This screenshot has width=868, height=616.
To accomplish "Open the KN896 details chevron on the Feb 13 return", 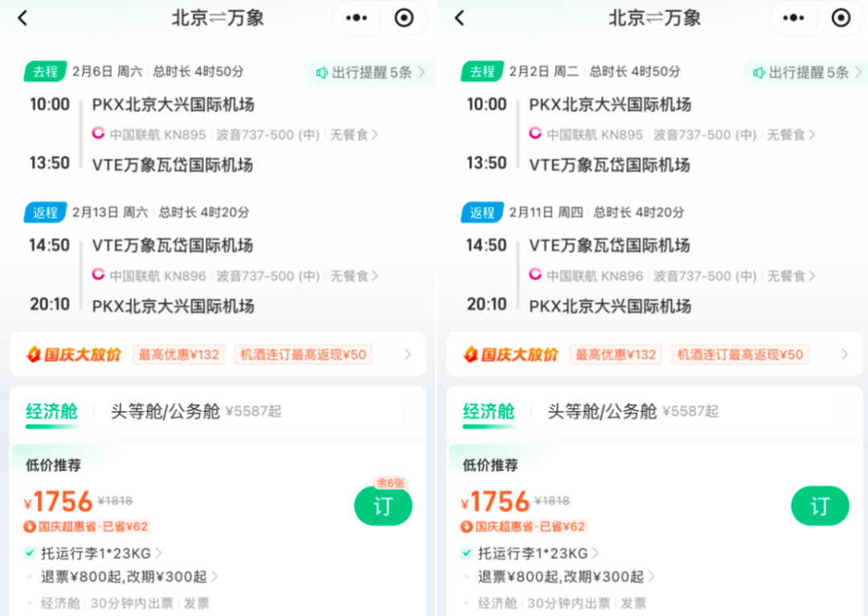I will tap(375, 275).
